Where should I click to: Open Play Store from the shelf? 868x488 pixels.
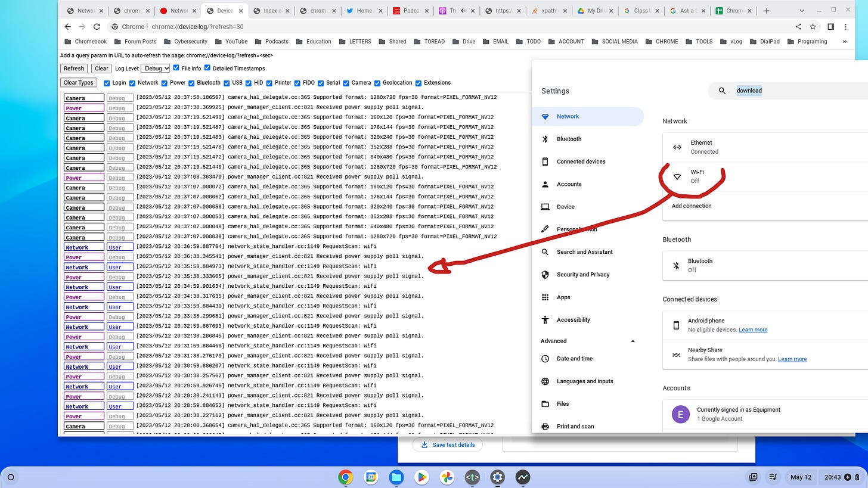click(421, 477)
